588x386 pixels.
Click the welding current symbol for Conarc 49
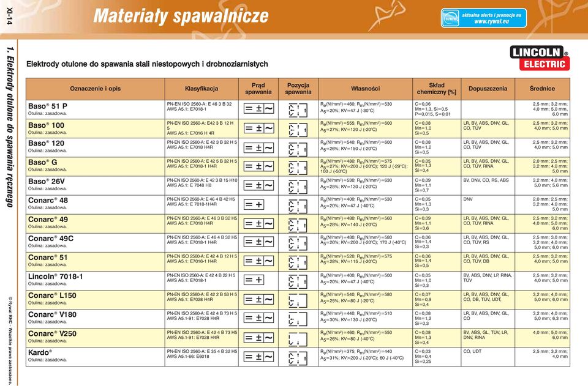[x=258, y=223]
